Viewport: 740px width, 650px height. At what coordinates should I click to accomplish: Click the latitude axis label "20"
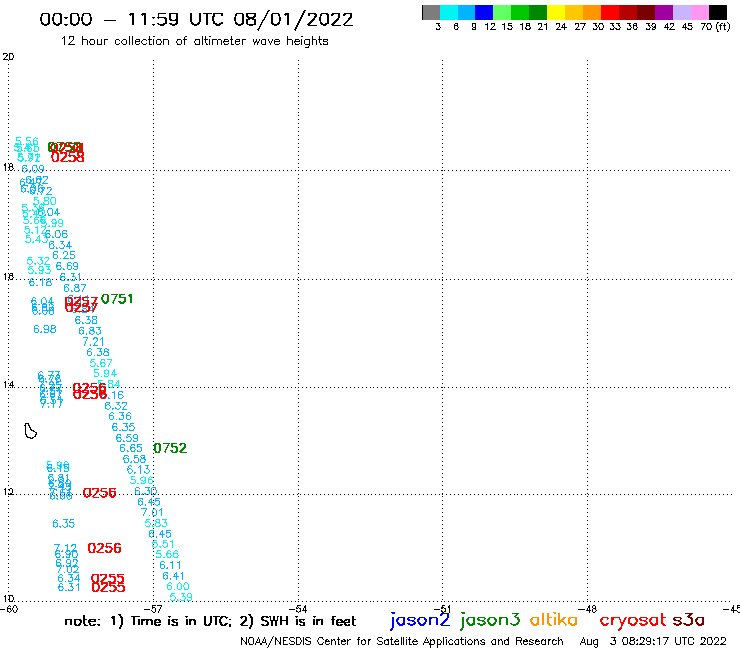(8, 57)
